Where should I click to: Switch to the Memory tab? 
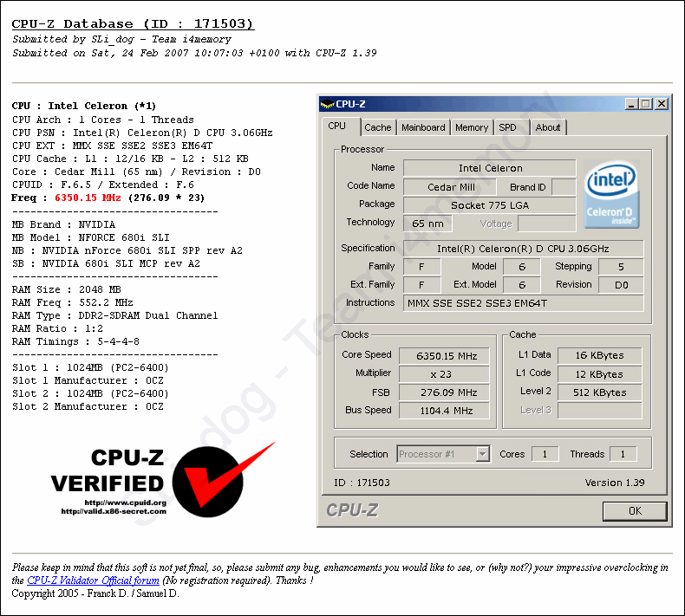click(472, 127)
